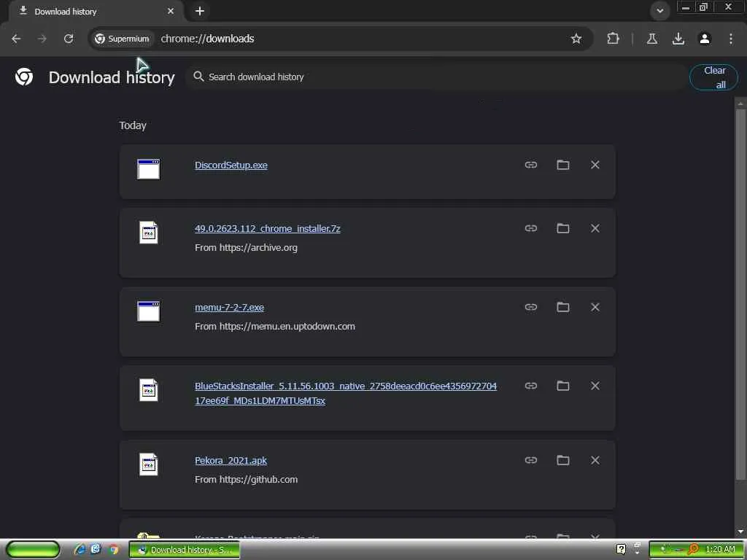
Task: Open the profile avatar menu
Action: point(705,39)
